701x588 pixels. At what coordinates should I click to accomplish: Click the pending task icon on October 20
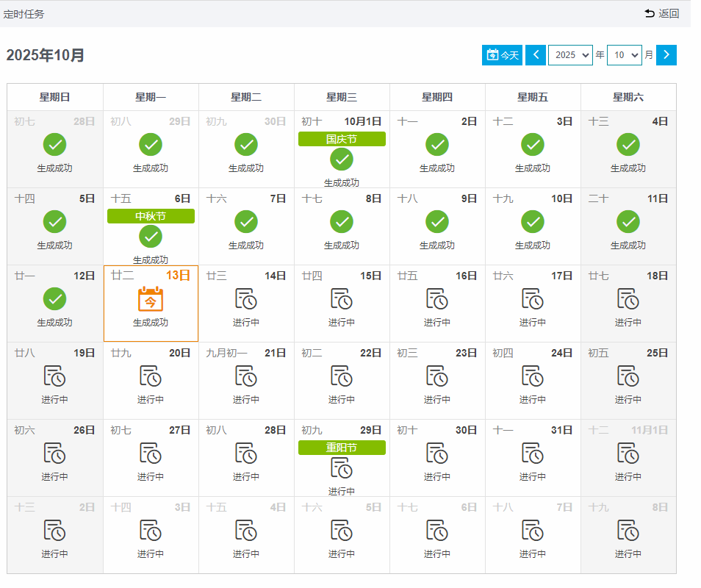[x=151, y=376]
